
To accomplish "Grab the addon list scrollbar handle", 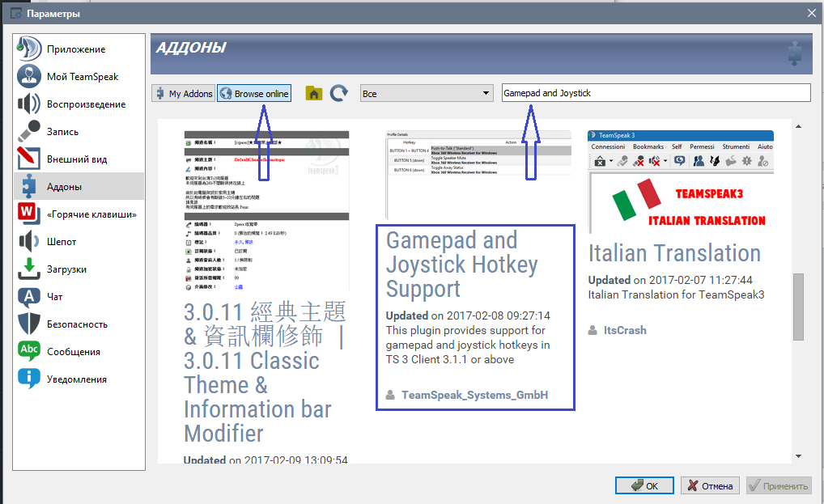I will [798, 307].
